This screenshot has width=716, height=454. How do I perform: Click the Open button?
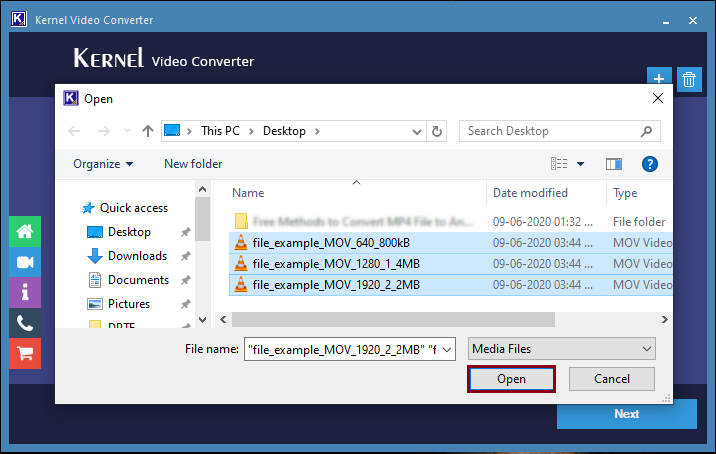click(511, 379)
